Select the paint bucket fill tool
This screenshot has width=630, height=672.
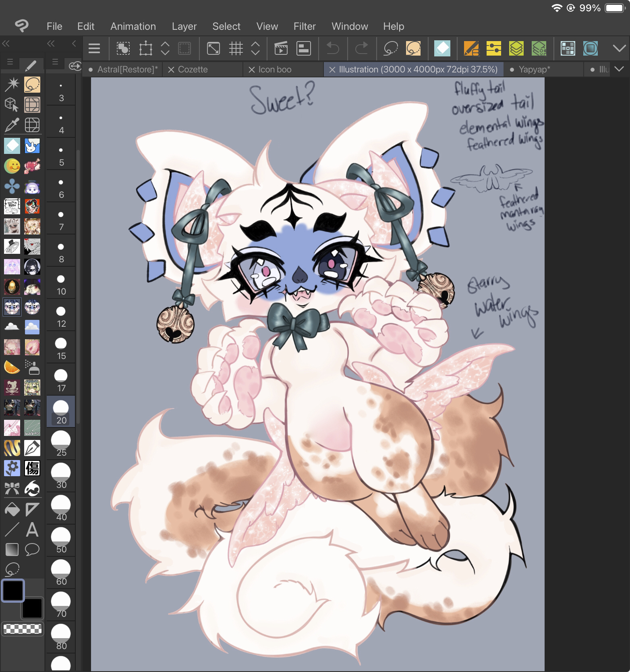(x=12, y=510)
